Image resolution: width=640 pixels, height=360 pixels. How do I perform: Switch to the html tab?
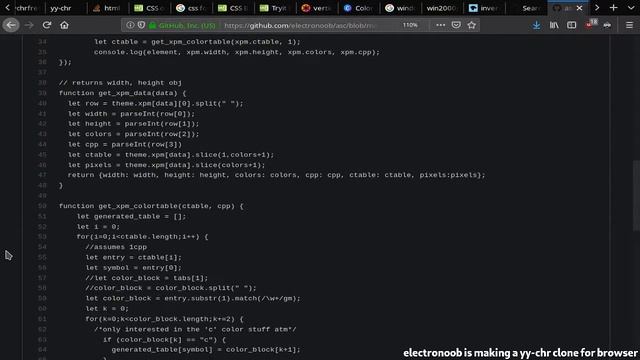[x=107, y=8]
